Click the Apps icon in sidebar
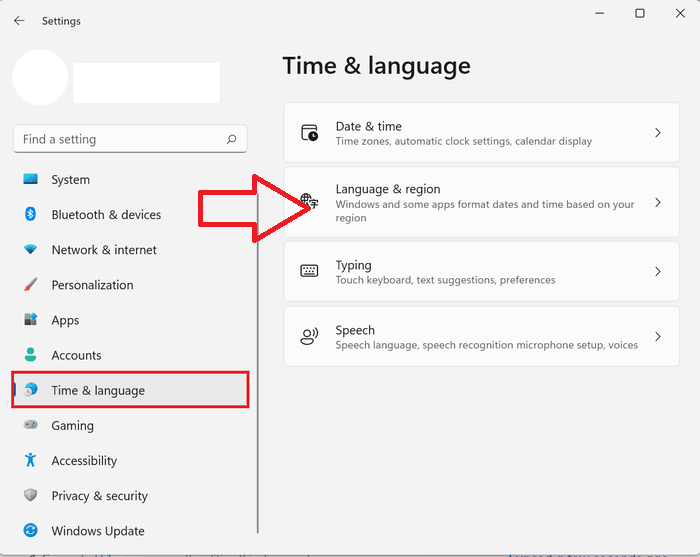The height and width of the screenshot is (557, 700). pyautogui.click(x=30, y=319)
